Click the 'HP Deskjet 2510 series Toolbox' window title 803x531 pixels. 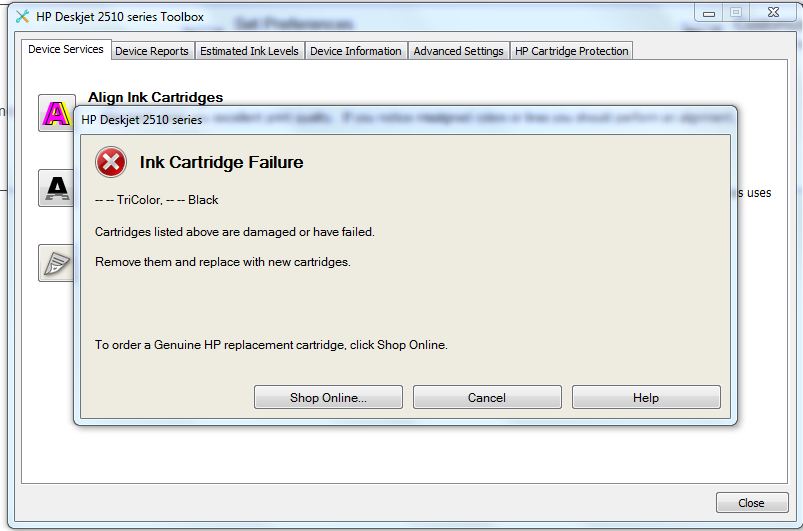click(120, 17)
